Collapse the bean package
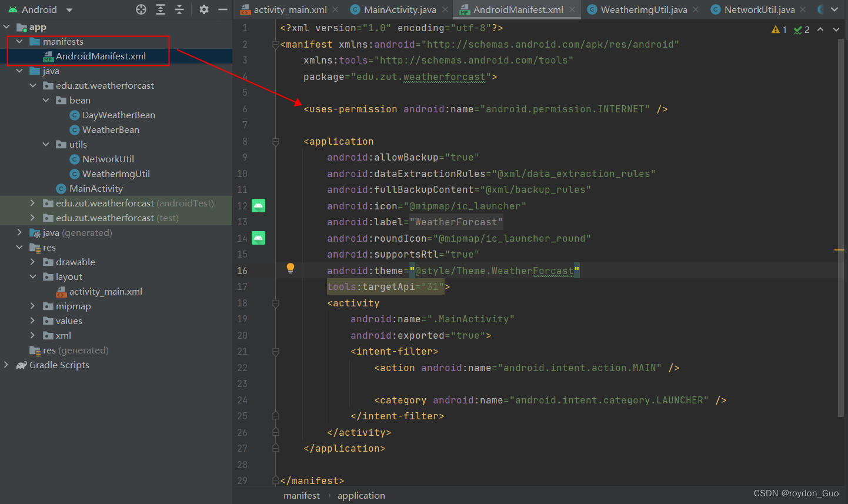Viewport: 848px width, 504px height. tap(46, 101)
